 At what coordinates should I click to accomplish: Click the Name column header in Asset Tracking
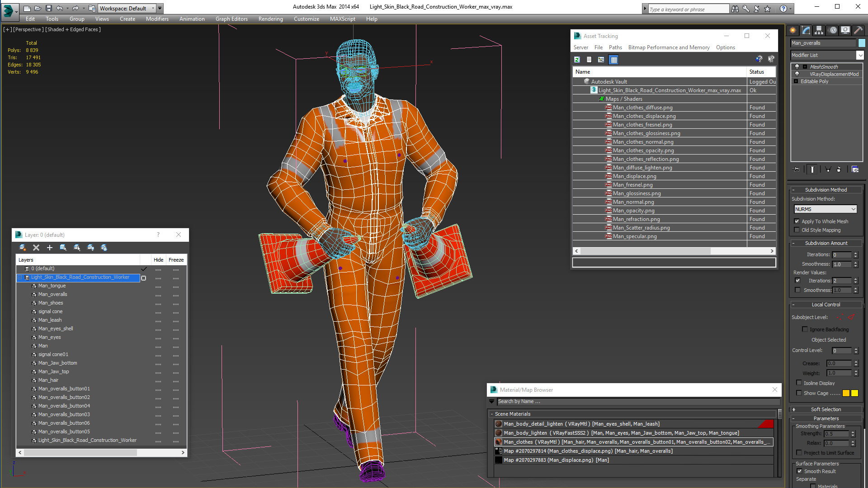(x=659, y=72)
